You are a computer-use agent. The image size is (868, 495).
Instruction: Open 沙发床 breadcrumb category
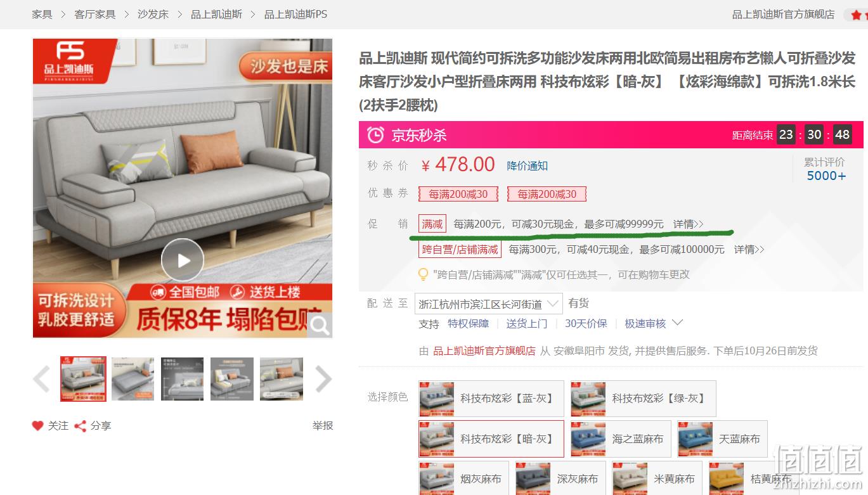[153, 14]
